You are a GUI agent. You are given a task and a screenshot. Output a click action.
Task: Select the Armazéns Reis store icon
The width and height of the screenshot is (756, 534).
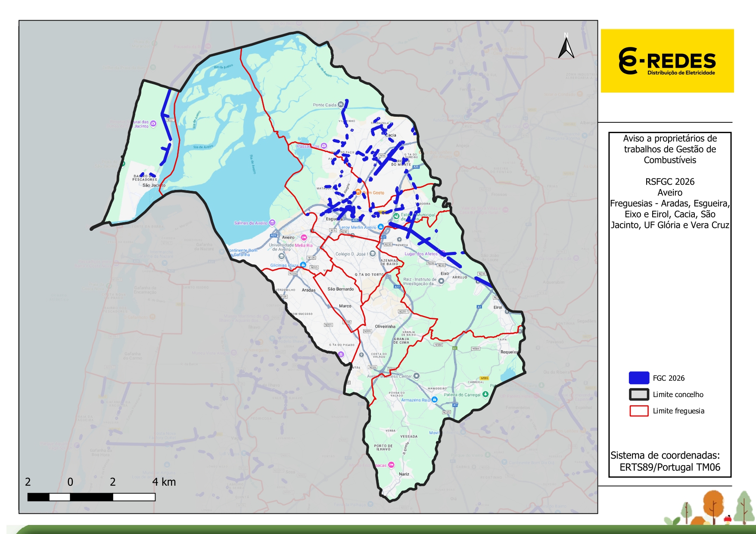click(435, 400)
